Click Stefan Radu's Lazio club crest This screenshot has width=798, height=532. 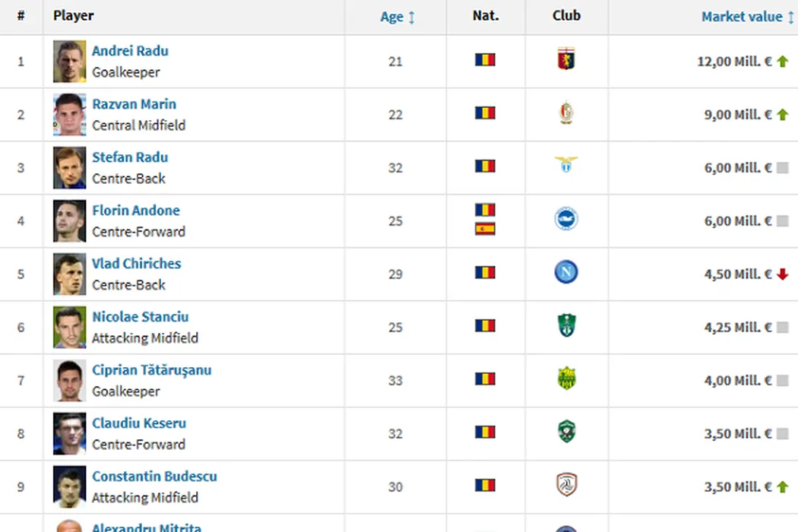coord(566,165)
